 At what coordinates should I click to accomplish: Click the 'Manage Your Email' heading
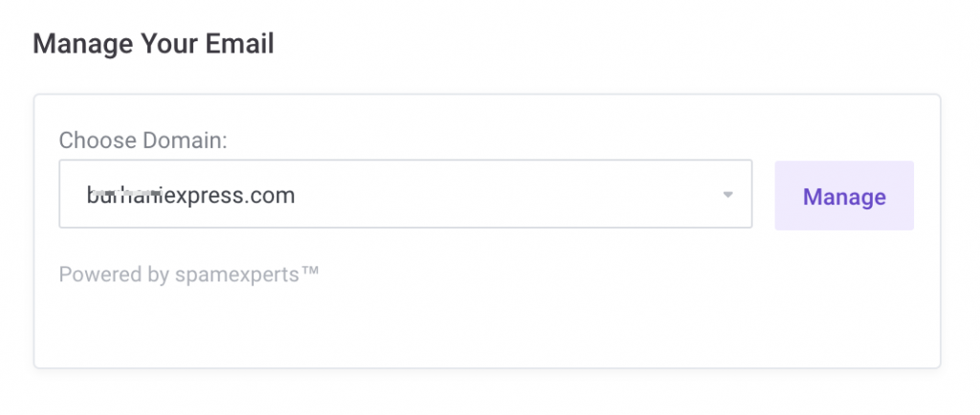(x=153, y=44)
